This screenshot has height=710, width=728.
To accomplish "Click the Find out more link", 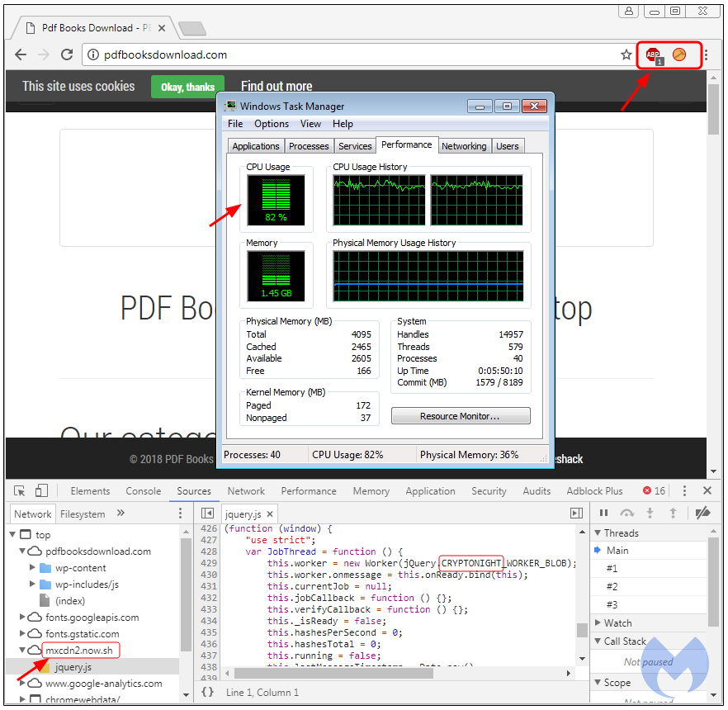I will [x=277, y=87].
